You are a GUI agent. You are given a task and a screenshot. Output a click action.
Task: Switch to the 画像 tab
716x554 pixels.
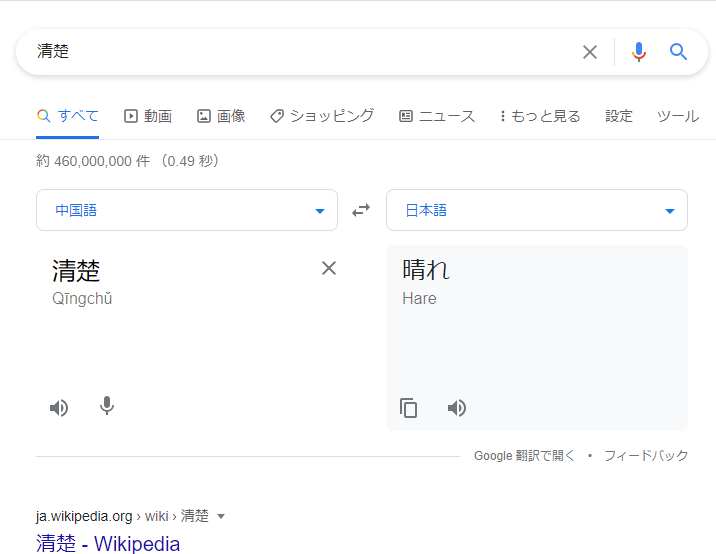(x=221, y=116)
